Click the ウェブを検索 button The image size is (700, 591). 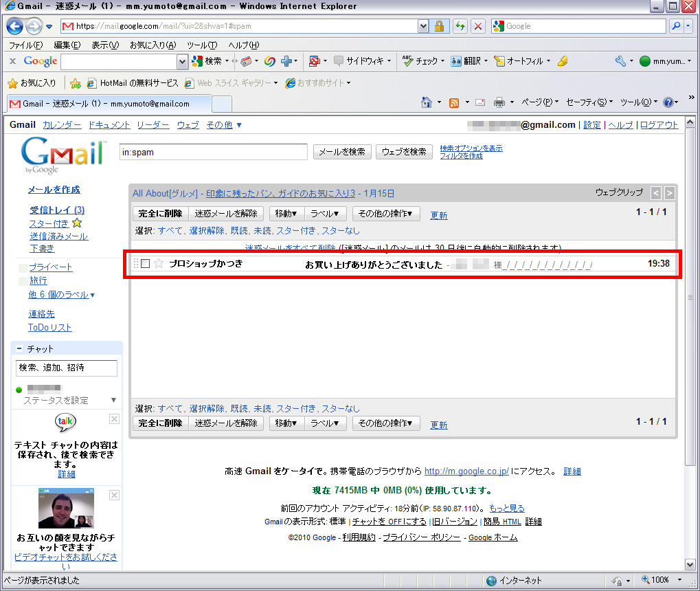coord(404,152)
